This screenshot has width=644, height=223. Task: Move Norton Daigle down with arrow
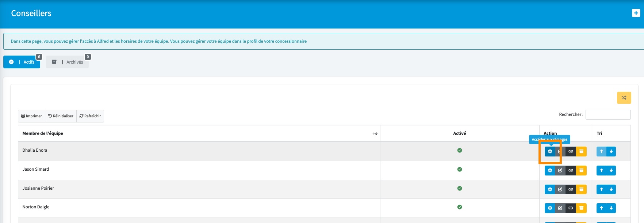611,208
